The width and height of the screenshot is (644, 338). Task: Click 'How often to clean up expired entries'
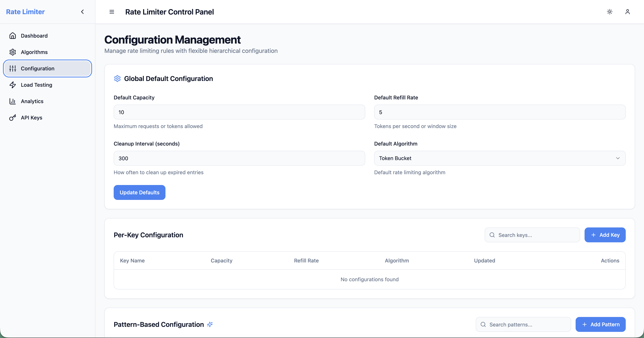159,173
